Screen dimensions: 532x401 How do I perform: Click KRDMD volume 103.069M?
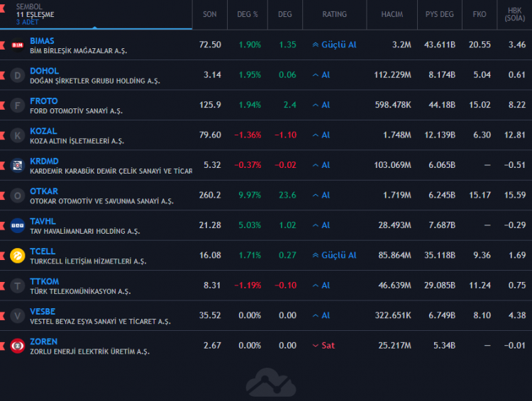point(392,165)
